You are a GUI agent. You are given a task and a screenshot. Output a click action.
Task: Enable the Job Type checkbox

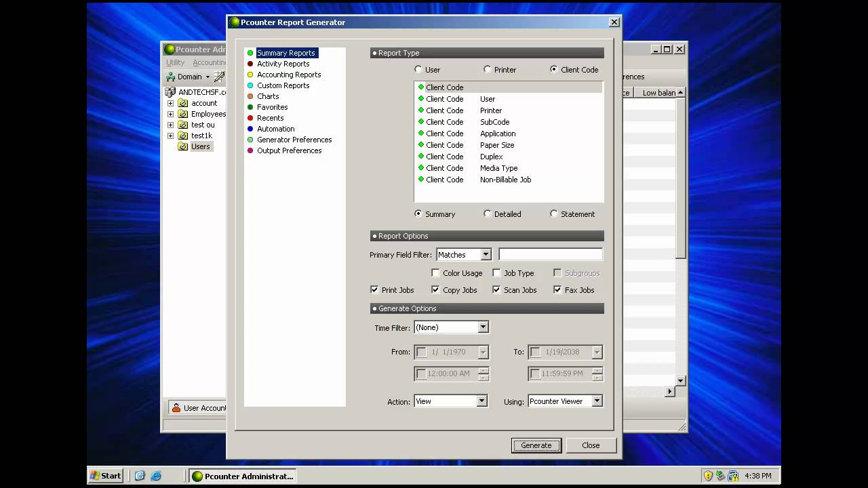coord(496,273)
